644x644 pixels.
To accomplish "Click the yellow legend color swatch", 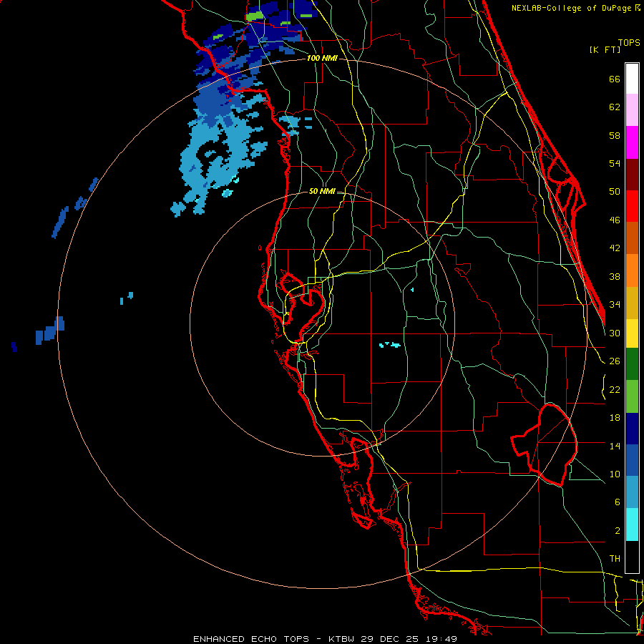I will click(x=632, y=333).
